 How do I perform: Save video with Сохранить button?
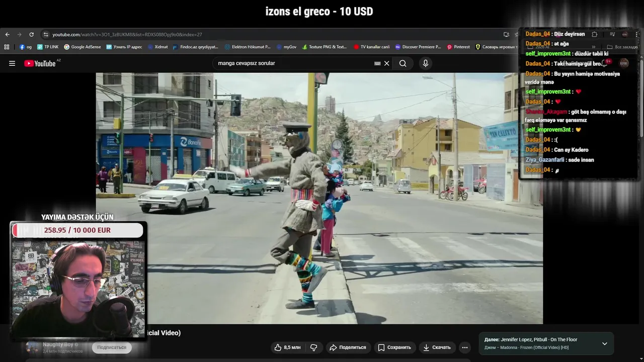(x=394, y=347)
